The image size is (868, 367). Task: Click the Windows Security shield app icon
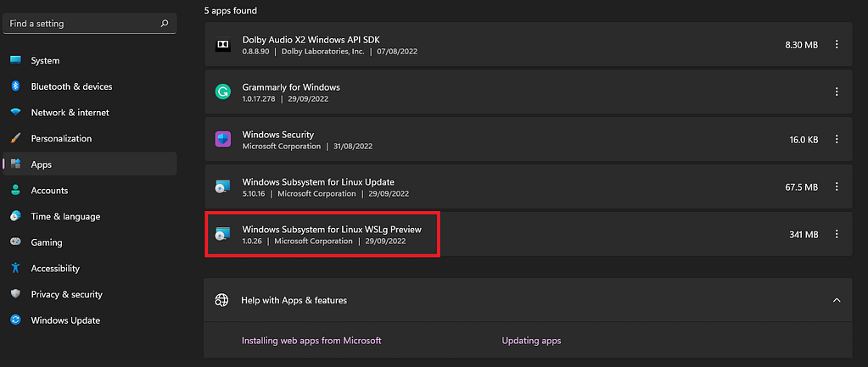point(222,139)
